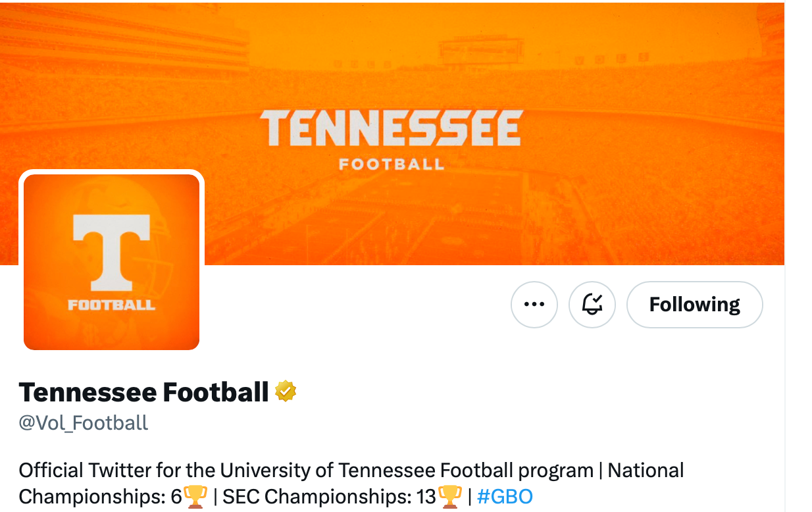View the profile picture full size
The width and height of the screenshot is (812, 512).
(x=111, y=261)
